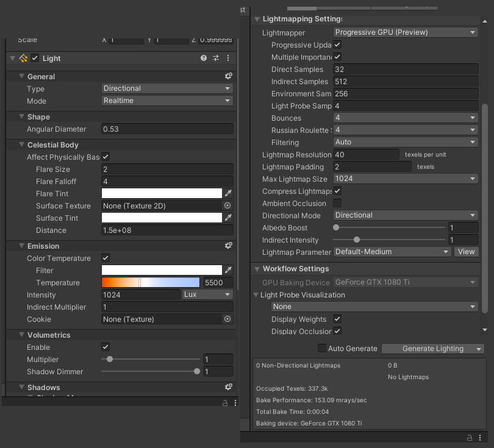Change the light Type dropdown from Directional

pyautogui.click(x=167, y=88)
